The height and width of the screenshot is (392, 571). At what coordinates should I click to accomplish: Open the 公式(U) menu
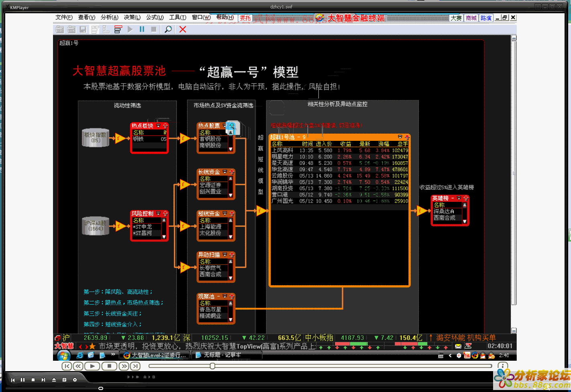155,17
